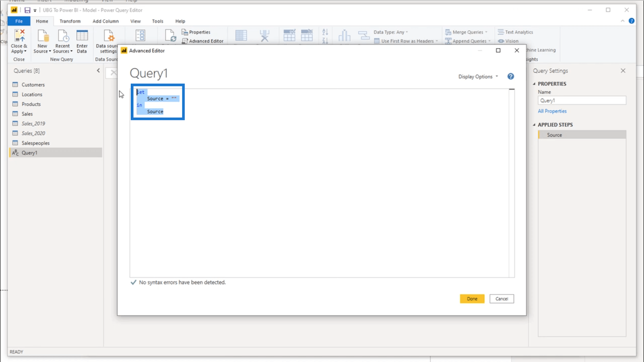Click the Done button

472,299
